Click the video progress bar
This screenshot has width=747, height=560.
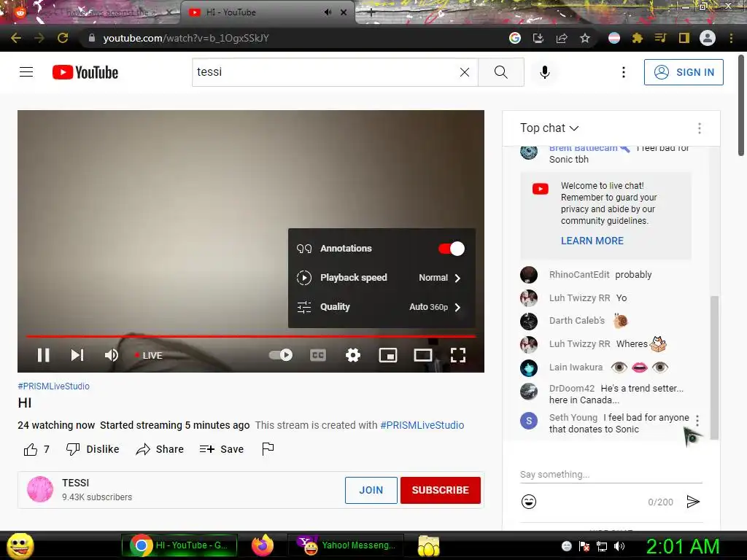pyautogui.click(x=251, y=336)
